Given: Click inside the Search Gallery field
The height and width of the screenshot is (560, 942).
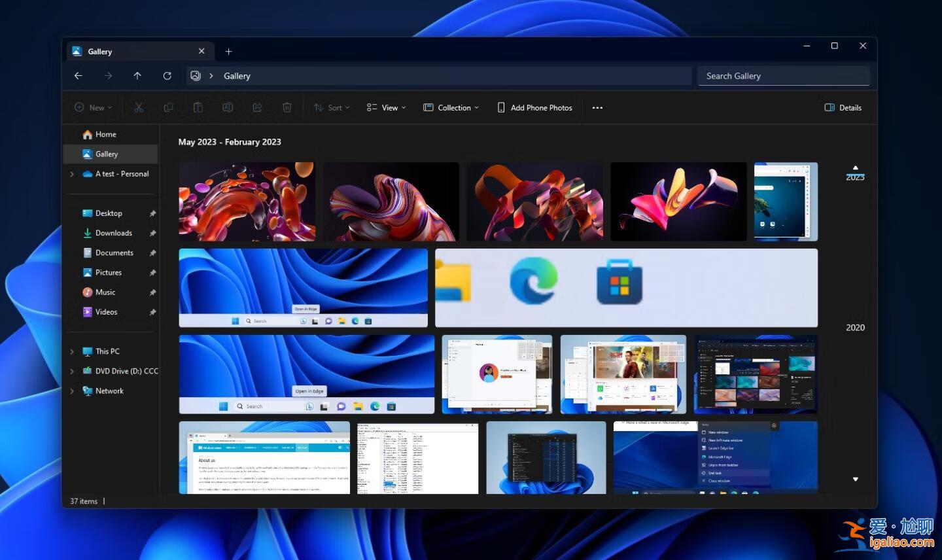Looking at the screenshot, I should pyautogui.click(x=783, y=76).
